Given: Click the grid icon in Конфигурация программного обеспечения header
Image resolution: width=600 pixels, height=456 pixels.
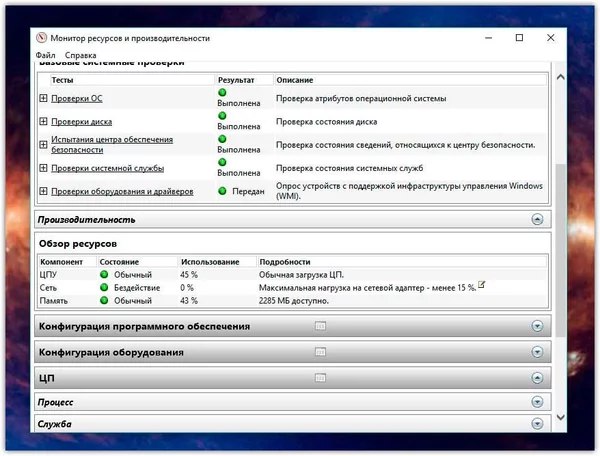Looking at the screenshot, I should tap(320, 326).
